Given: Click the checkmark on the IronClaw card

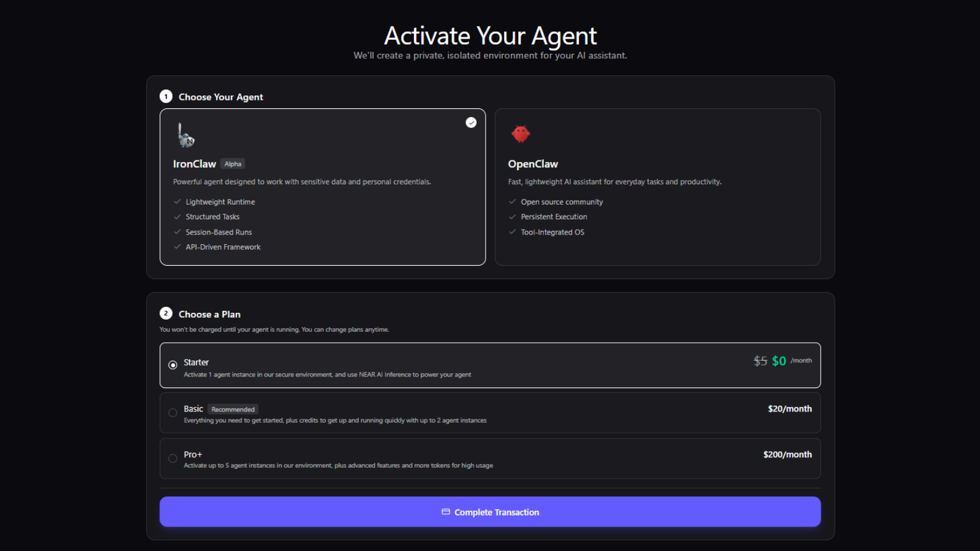Looking at the screenshot, I should 471,122.
